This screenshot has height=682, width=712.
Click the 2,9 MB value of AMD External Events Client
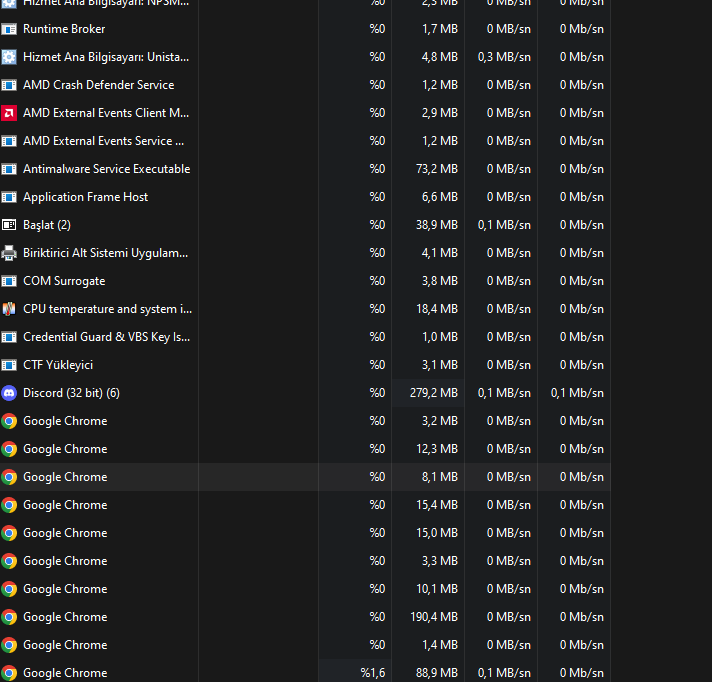[440, 113]
